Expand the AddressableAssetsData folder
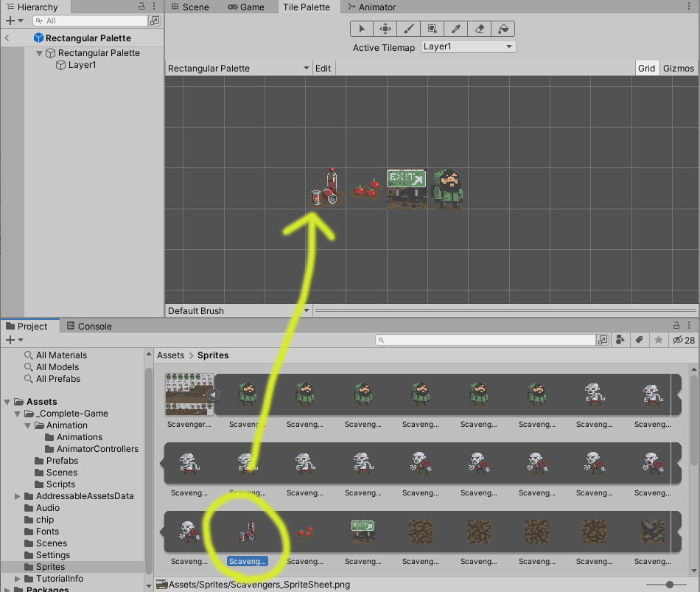The image size is (700, 592). tap(18, 496)
